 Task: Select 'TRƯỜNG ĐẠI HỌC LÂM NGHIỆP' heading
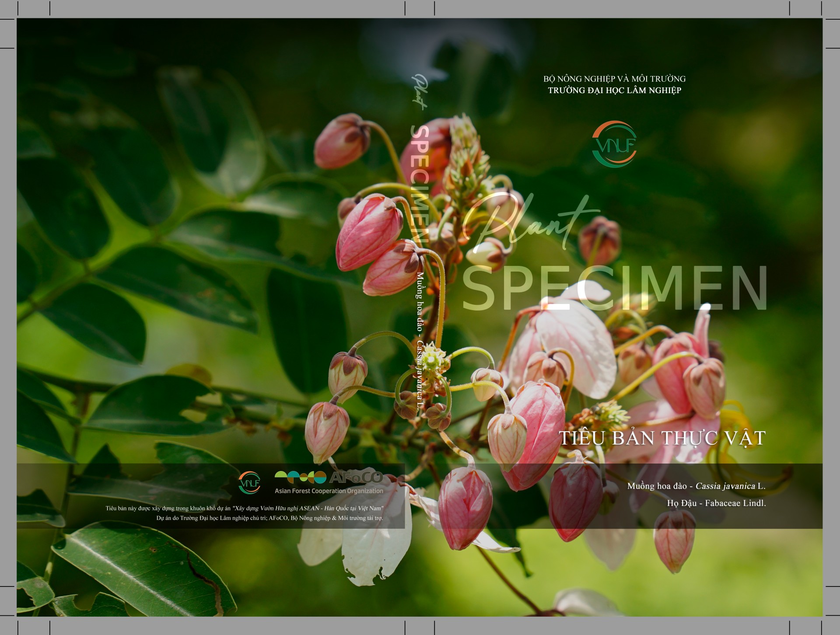tap(615, 91)
